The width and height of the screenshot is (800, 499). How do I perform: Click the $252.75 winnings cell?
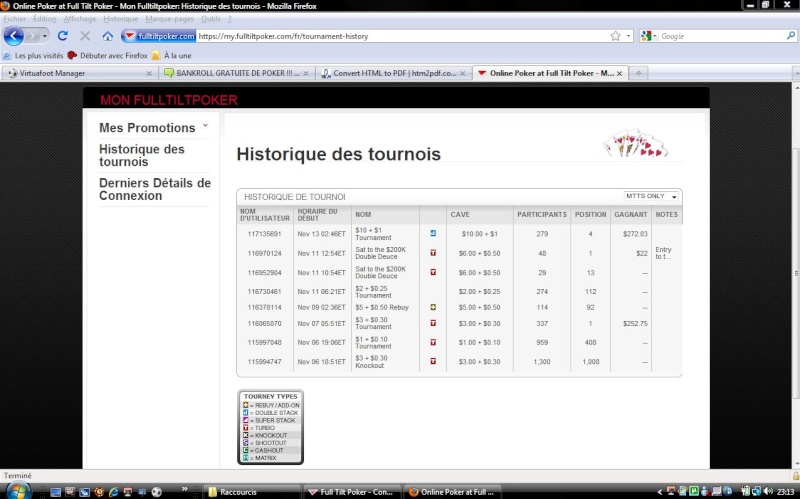pos(635,323)
